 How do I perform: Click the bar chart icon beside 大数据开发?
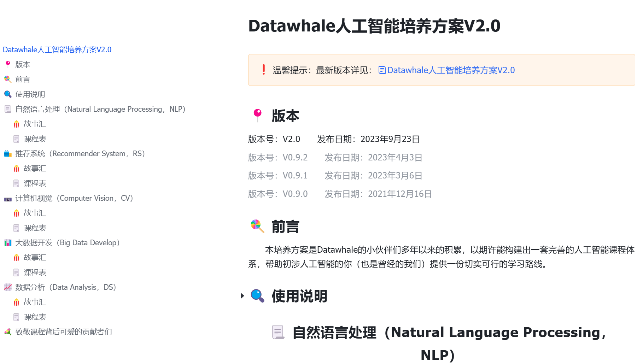pyautogui.click(x=8, y=242)
